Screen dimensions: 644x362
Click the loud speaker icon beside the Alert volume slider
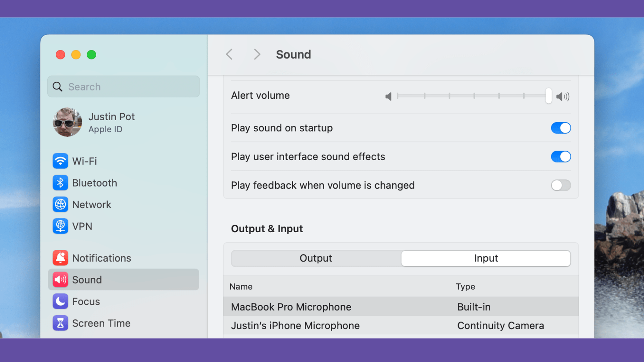(x=563, y=96)
